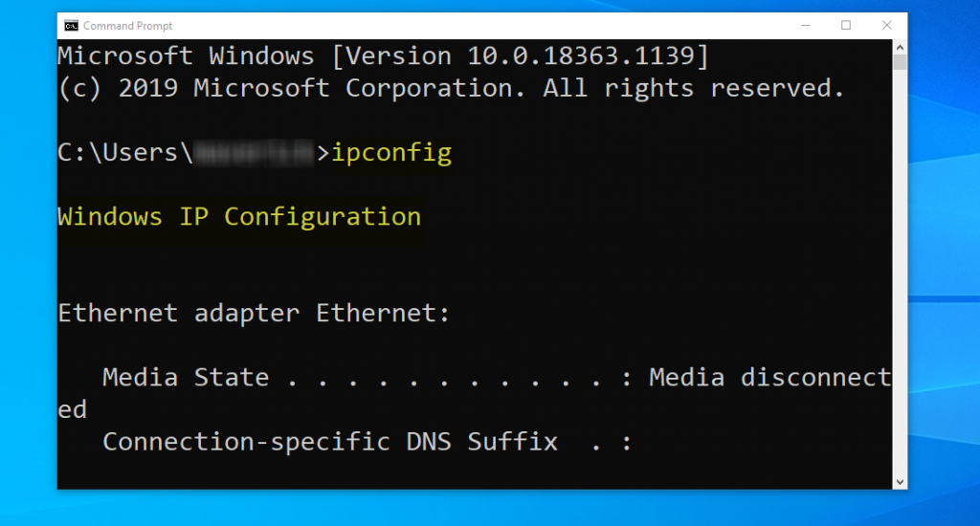Screen dimensions: 980x526
Task: Click the blurred username in the prompt
Action: click(x=254, y=153)
